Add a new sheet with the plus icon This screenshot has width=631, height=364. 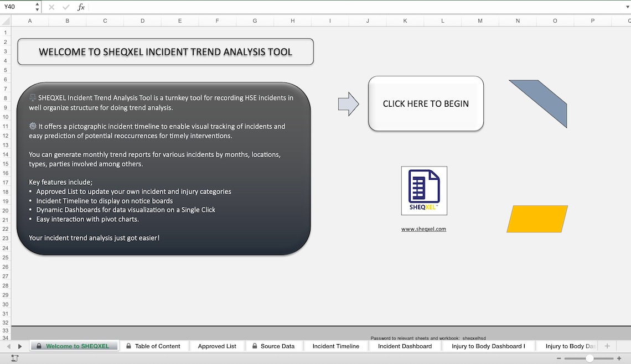tap(607, 346)
